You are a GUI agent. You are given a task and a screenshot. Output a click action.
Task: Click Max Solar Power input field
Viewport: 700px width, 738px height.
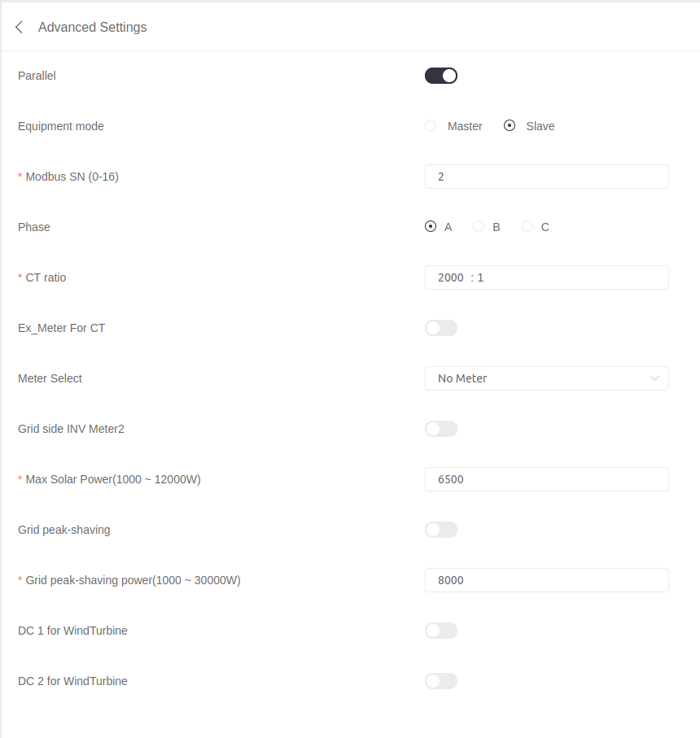546,479
